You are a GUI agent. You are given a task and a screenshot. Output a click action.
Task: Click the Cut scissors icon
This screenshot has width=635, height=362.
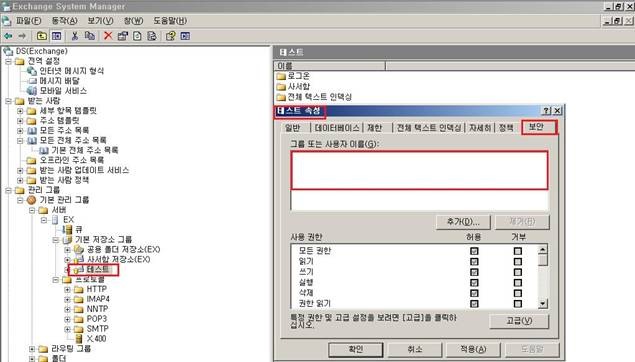pyautogui.click(x=75, y=36)
